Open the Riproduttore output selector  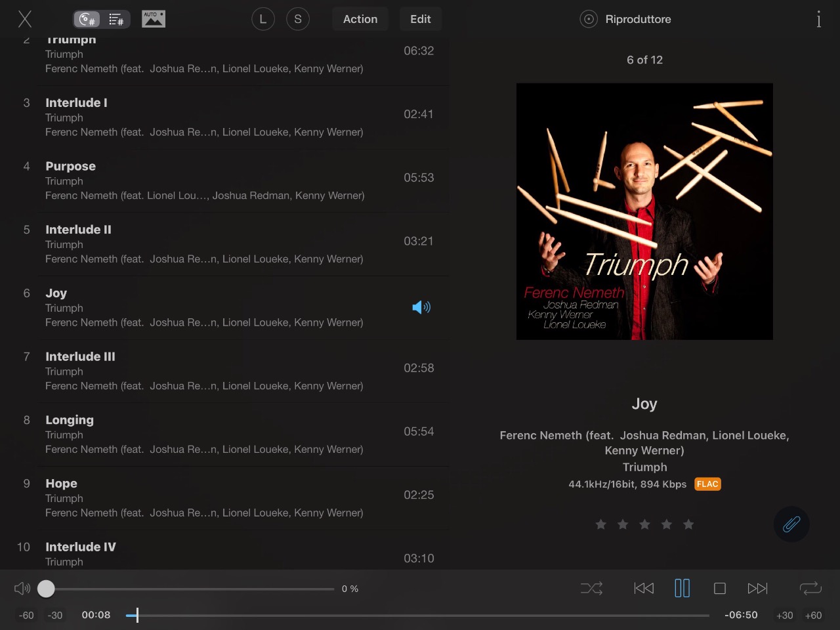point(625,19)
